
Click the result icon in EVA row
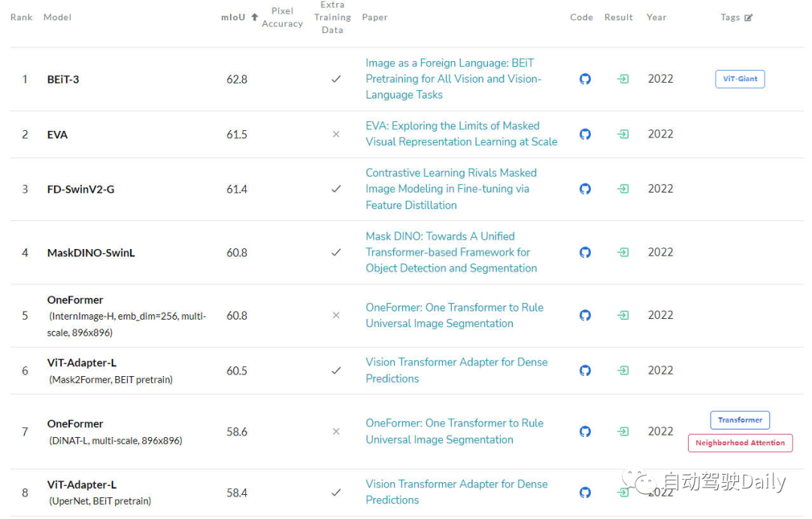click(623, 134)
